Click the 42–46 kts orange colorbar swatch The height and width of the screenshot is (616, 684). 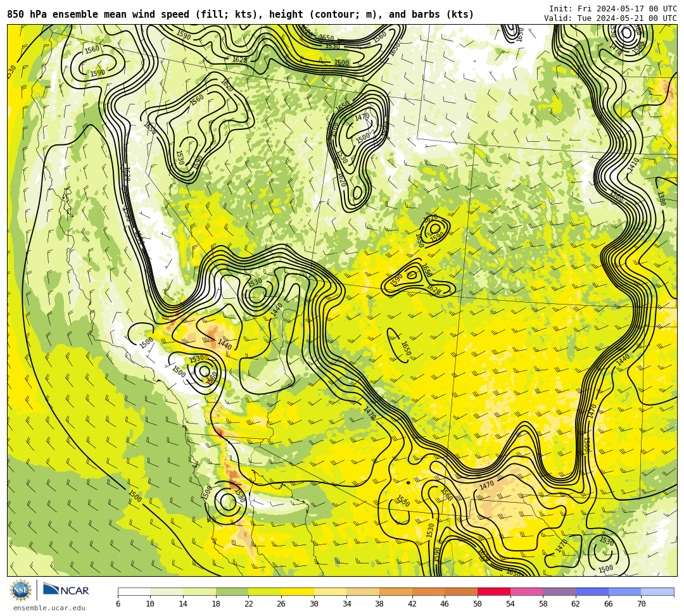coord(428,592)
